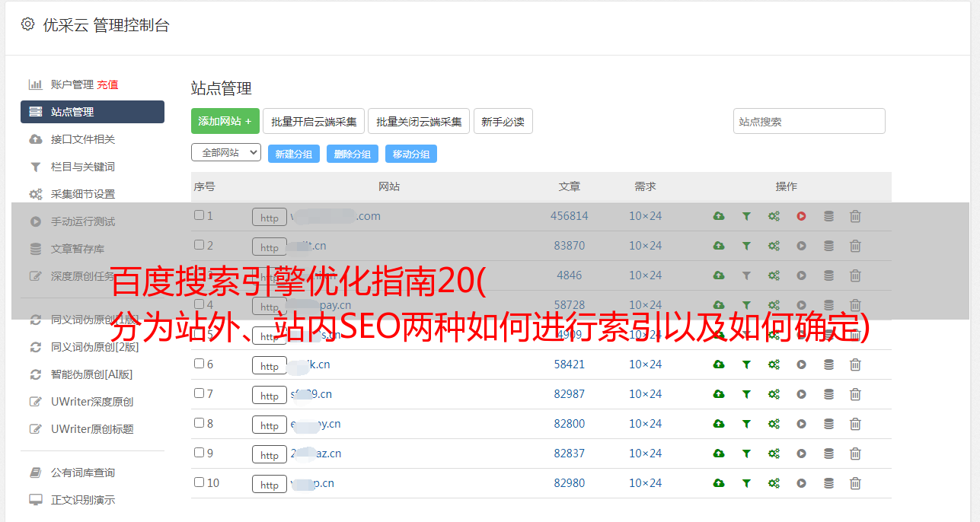Tick the checkbox for site number 9
The height and width of the screenshot is (522, 980).
(x=199, y=453)
